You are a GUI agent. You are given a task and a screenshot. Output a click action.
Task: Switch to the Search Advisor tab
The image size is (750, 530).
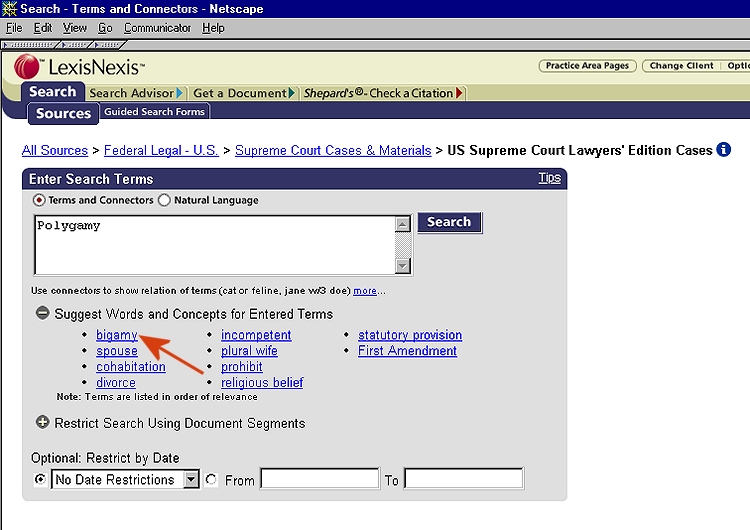[x=131, y=93]
